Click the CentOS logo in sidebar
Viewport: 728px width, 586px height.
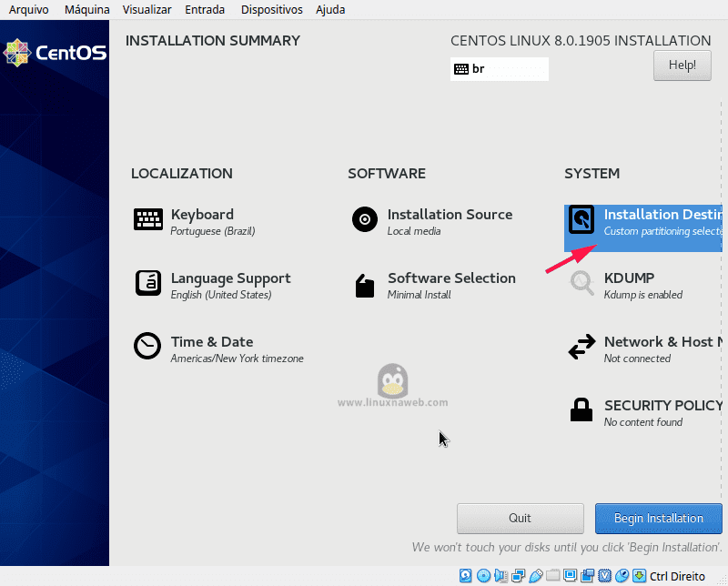point(55,53)
